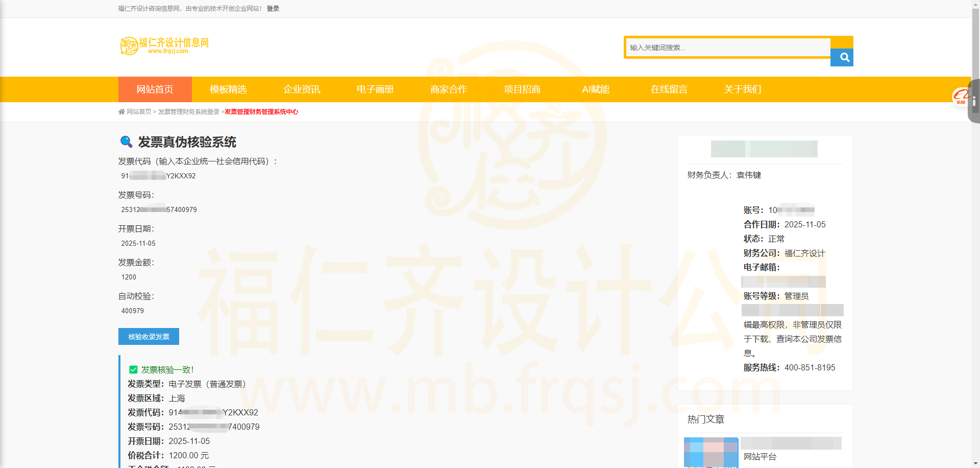
Task: Open the 网站首页 menu item
Action: pos(154,89)
